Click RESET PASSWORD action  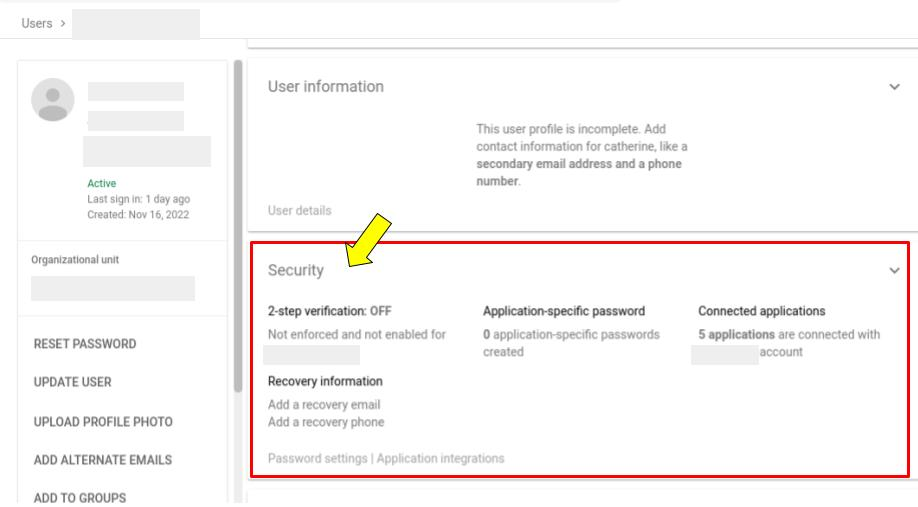pyautogui.click(x=85, y=344)
